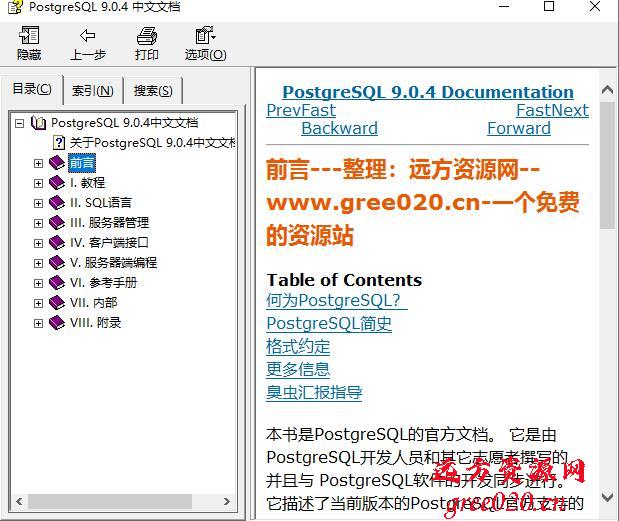Select the purple book icon beside 前言
619x521 pixels.
tap(57, 163)
